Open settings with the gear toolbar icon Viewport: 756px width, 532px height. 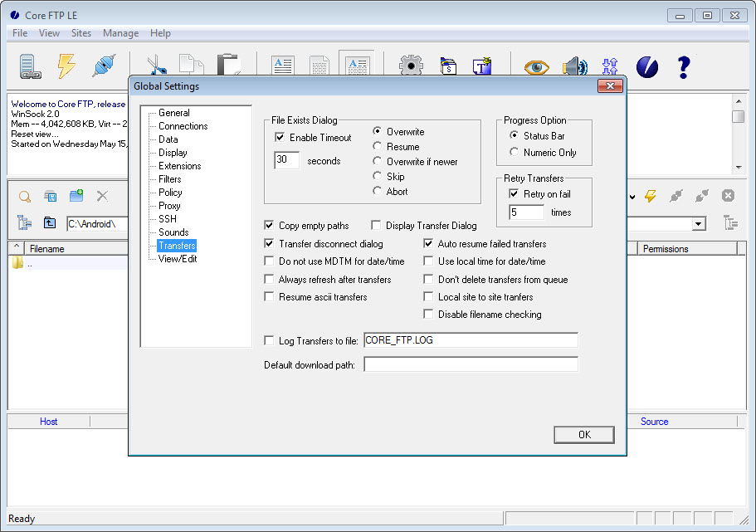411,66
